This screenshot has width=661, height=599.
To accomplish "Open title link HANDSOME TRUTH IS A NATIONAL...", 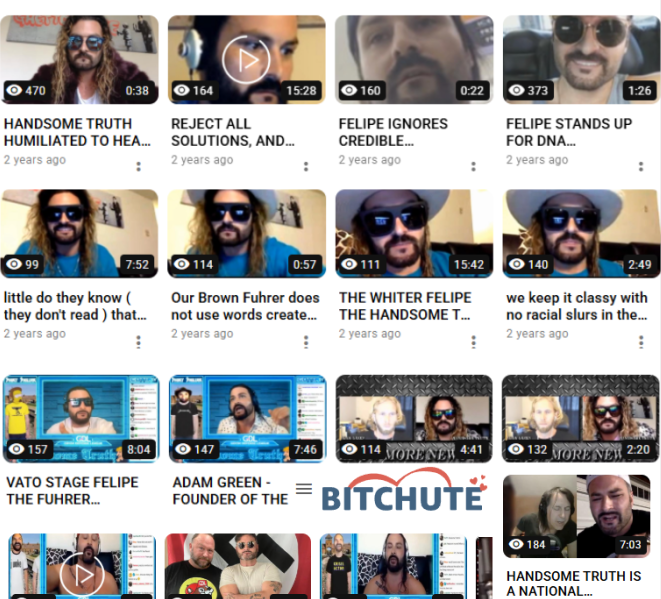I will tap(573, 583).
